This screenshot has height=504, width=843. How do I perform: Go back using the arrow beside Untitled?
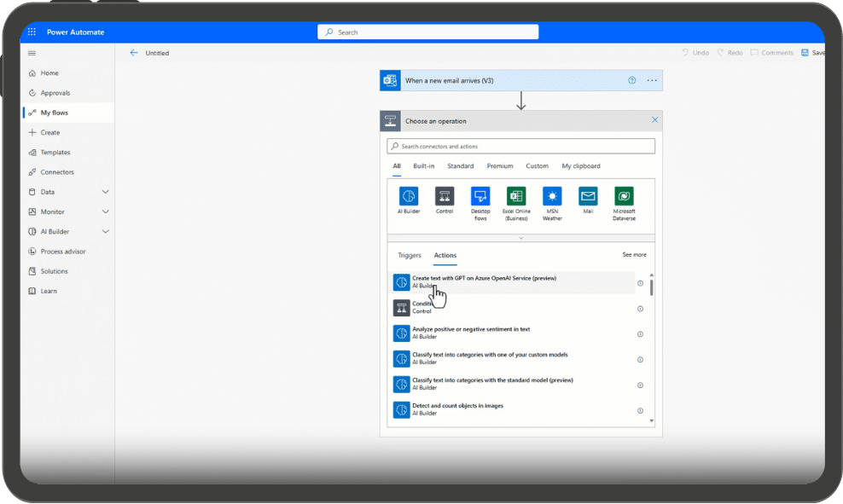pos(134,53)
